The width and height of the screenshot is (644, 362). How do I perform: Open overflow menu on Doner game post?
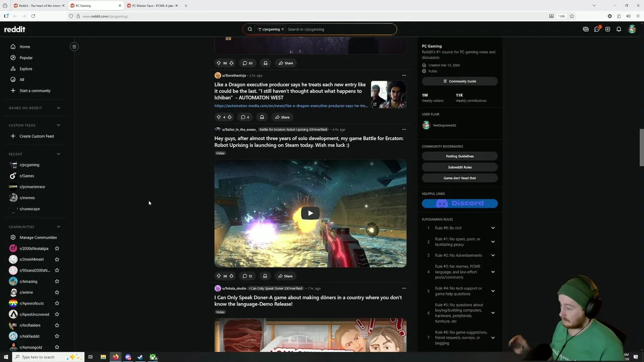pos(404,288)
